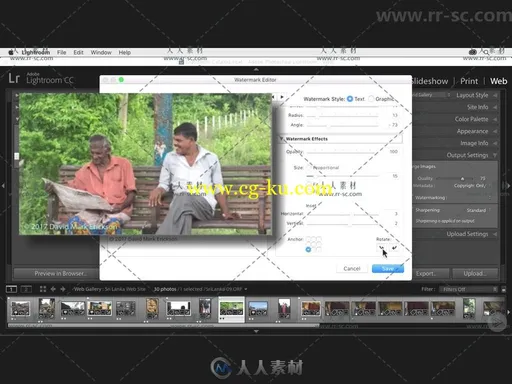Go forward using the filmstrip right arrow
The height and width of the screenshot is (384, 512).
63,289
